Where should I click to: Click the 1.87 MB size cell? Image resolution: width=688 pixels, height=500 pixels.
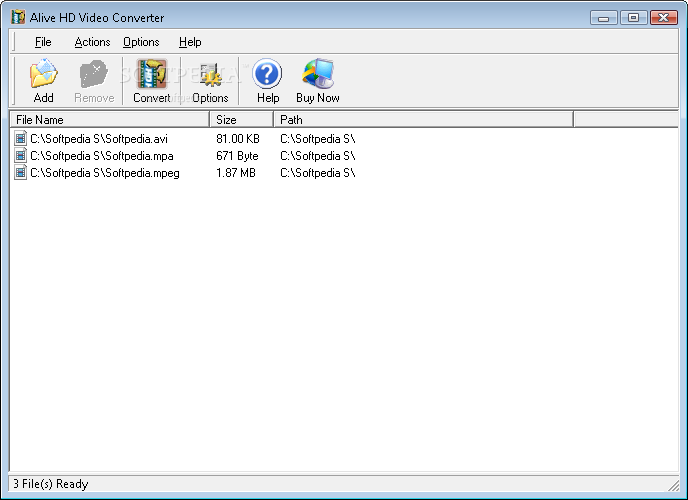pyautogui.click(x=236, y=173)
